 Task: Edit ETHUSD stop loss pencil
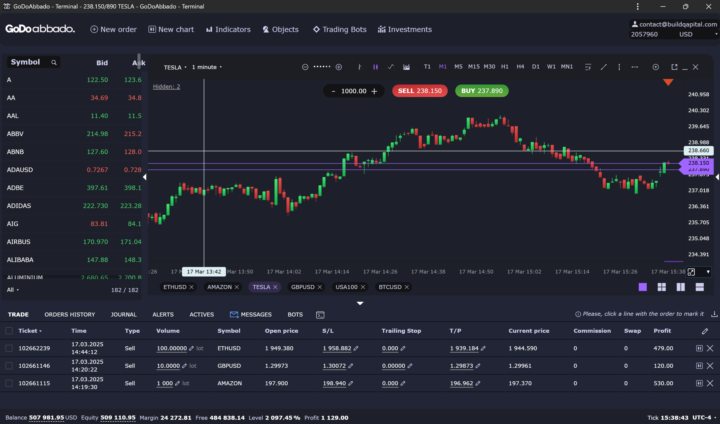pos(356,348)
